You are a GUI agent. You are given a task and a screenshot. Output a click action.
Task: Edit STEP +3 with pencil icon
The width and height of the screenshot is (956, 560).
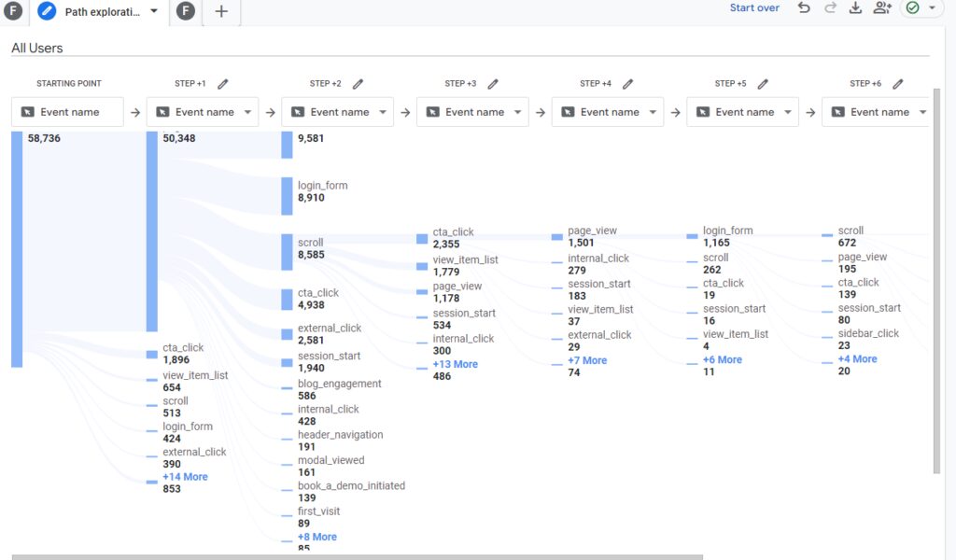point(493,83)
